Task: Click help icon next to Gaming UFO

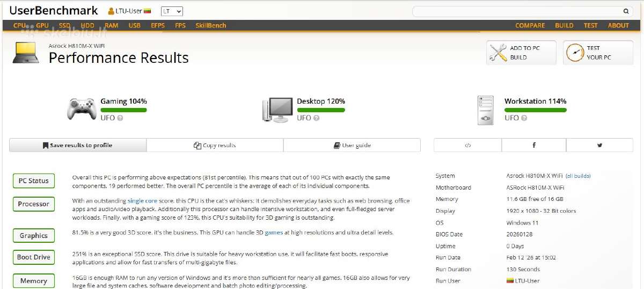Action: coord(120,118)
